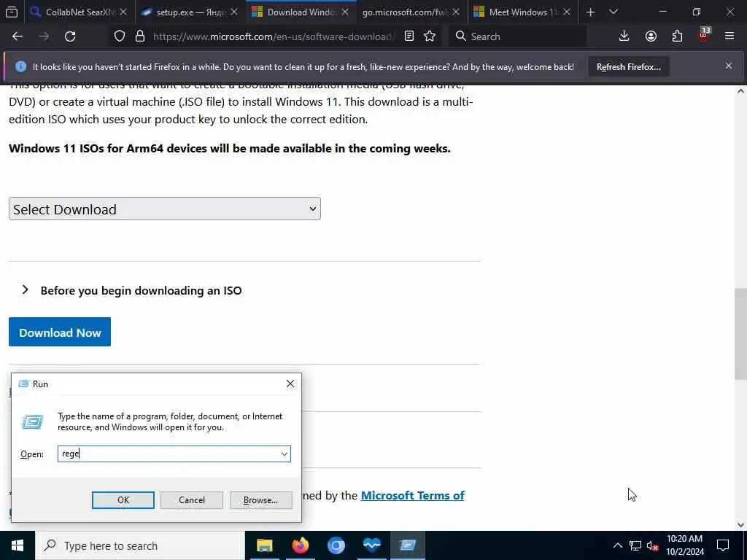Click the blue Download Now button
Viewport: 747px width, 560px height.
[60, 332]
